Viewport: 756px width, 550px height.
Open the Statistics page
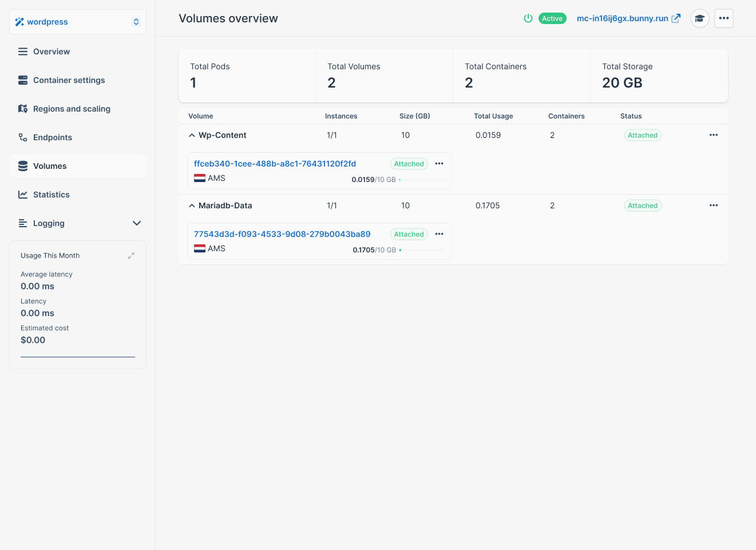[x=52, y=195]
